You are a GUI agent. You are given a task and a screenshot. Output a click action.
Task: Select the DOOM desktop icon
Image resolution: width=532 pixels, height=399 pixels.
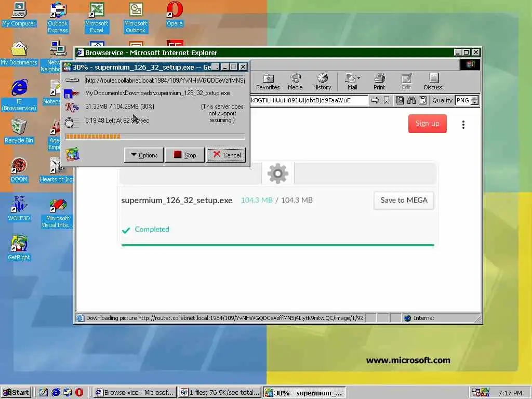pos(19,170)
